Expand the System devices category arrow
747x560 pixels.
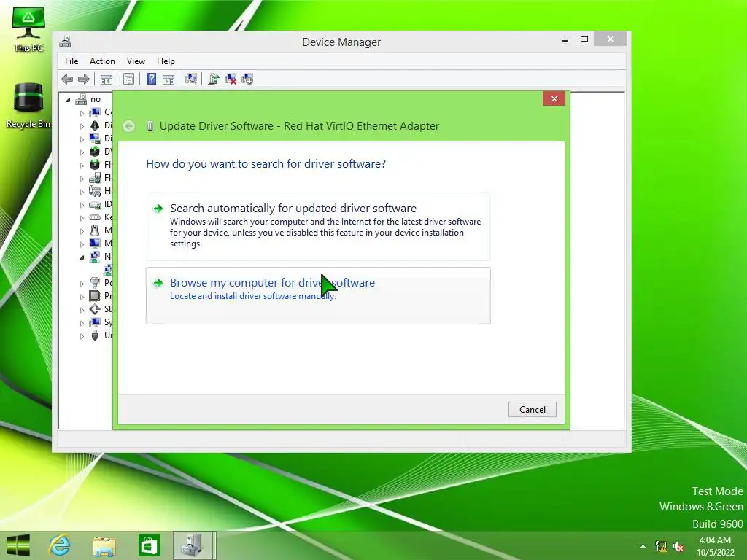pos(82,323)
